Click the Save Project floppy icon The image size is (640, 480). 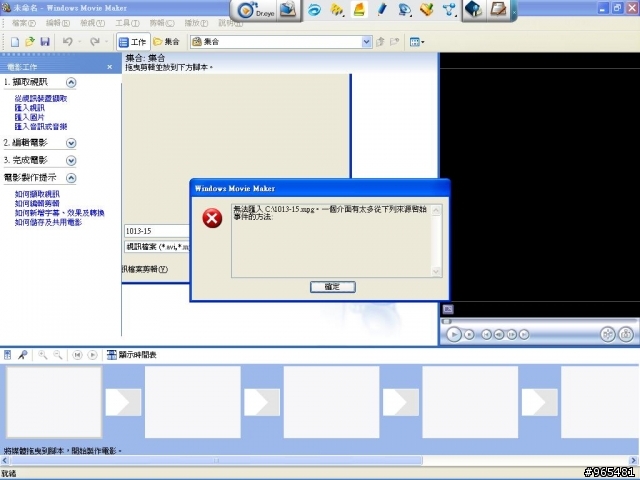[x=45, y=42]
